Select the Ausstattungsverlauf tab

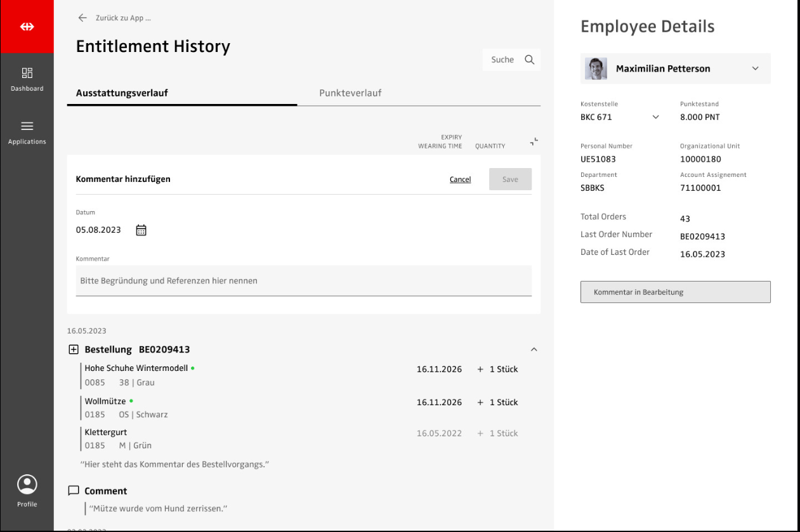pyautogui.click(x=122, y=93)
